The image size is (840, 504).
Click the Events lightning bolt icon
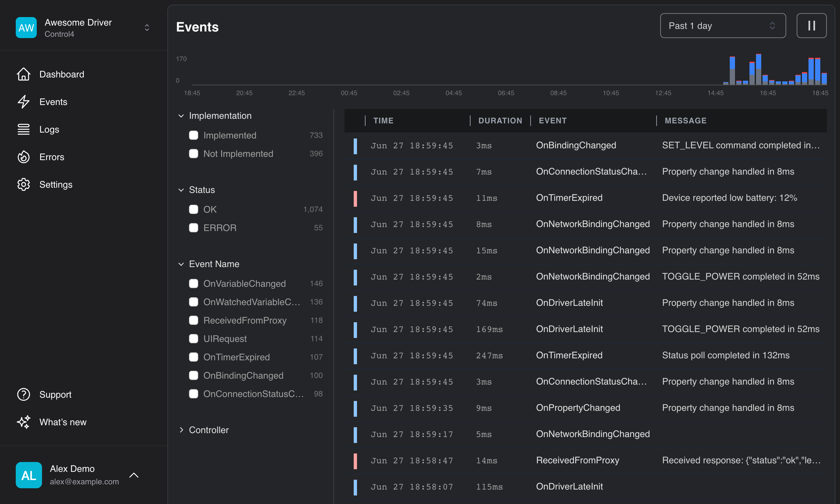click(x=23, y=101)
